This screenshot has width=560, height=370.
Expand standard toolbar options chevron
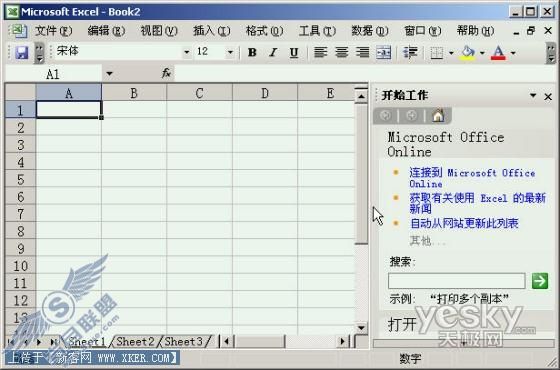point(39,53)
